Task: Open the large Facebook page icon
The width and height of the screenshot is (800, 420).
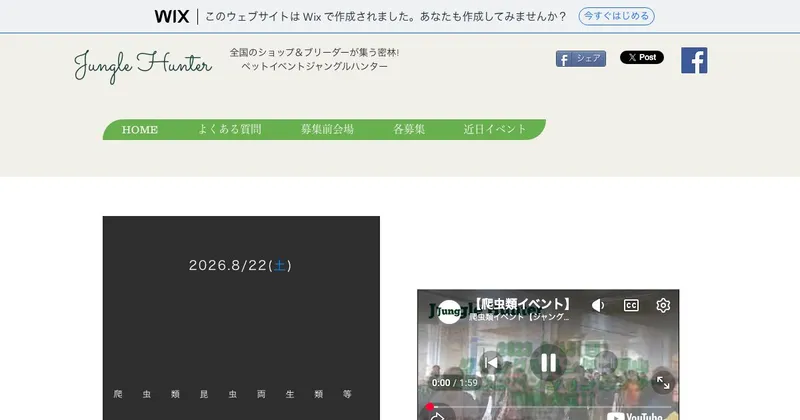Action: pos(694,60)
